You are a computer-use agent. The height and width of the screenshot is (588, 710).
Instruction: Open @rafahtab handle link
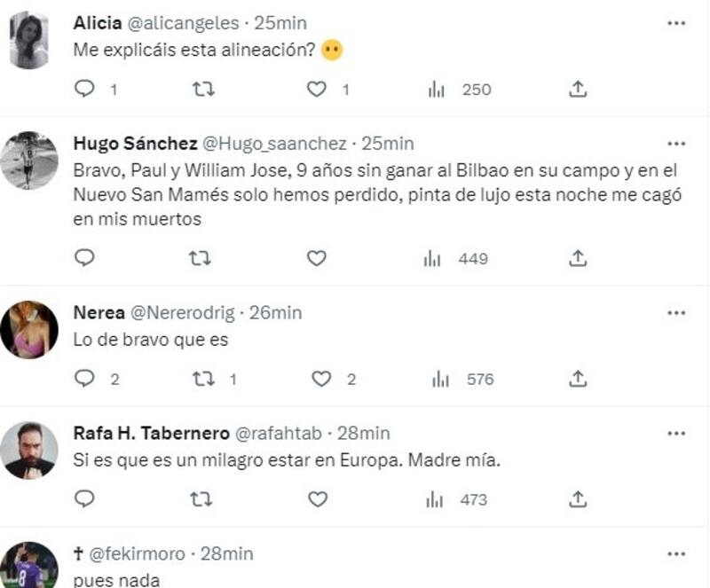280,434
